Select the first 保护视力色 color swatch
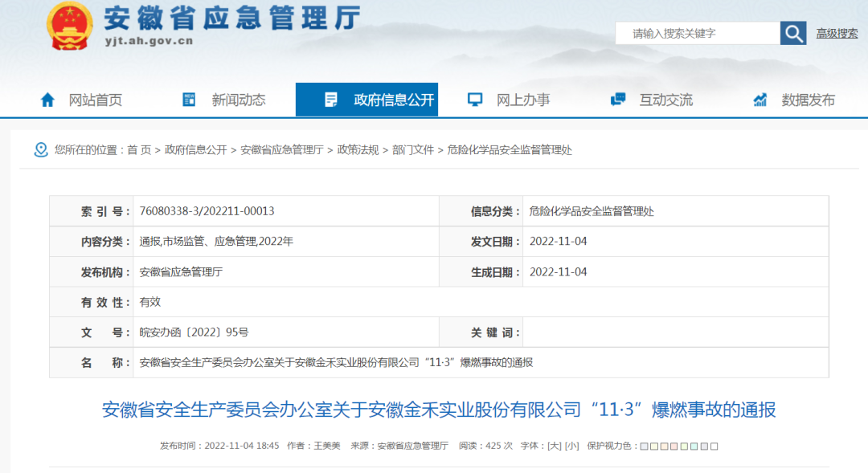This screenshot has height=473, width=868. (x=643, y=446)
